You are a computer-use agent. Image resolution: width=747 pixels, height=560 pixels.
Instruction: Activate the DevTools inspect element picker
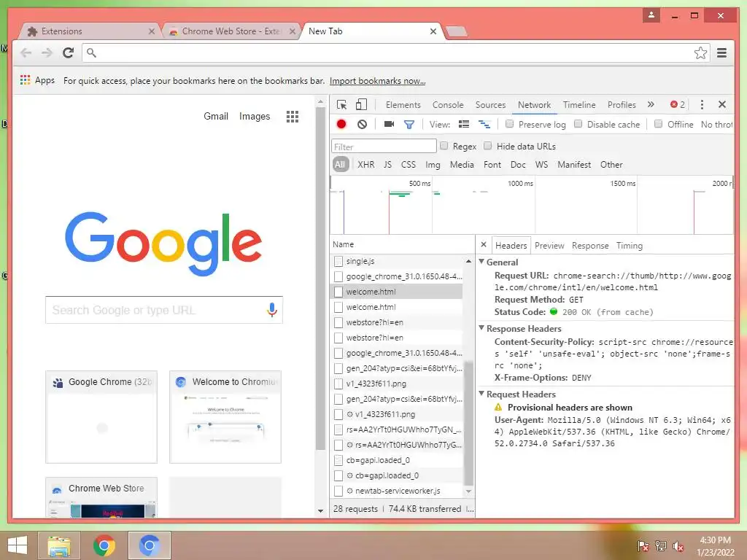pos(341,105)
